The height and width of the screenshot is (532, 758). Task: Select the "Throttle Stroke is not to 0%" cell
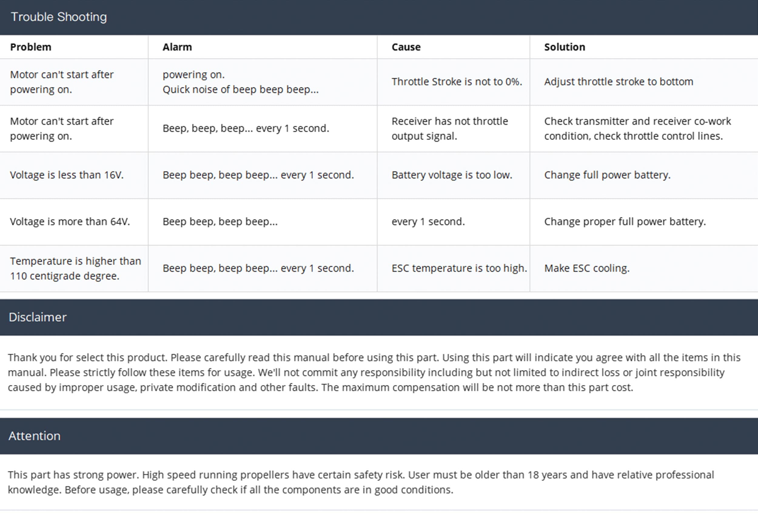[x=457, y=82]
